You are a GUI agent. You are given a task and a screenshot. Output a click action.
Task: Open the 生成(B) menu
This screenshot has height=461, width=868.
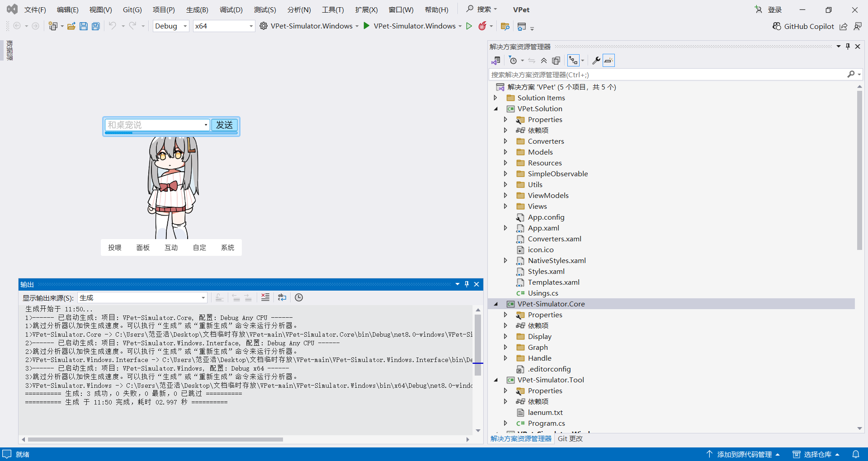pos(197,9)
